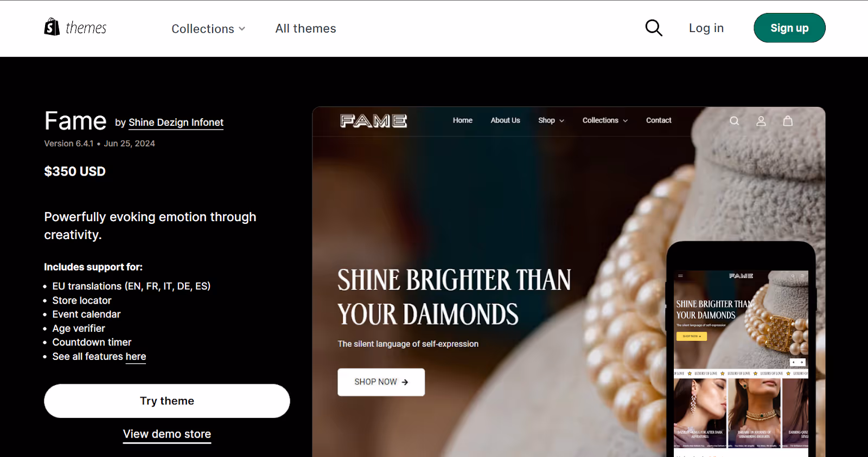This screenshot has height=457, width=868.
Task: Expand the Collections dropdown in the Themes header
Action: (208, 28)
